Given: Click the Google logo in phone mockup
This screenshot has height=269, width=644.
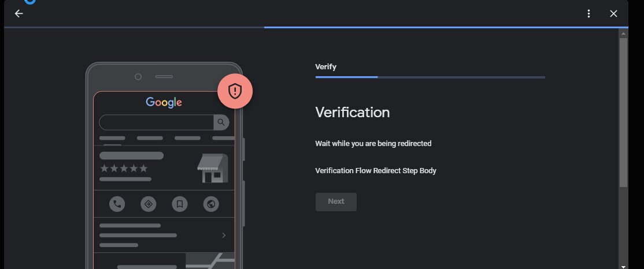Looking at the screenshot, I should [164, 103].
